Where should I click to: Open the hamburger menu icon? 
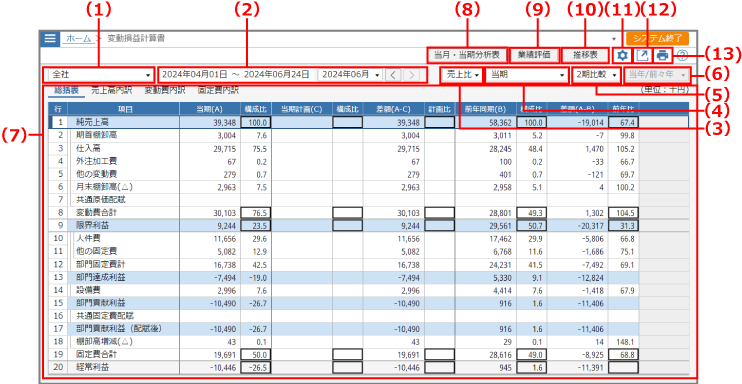50,38
